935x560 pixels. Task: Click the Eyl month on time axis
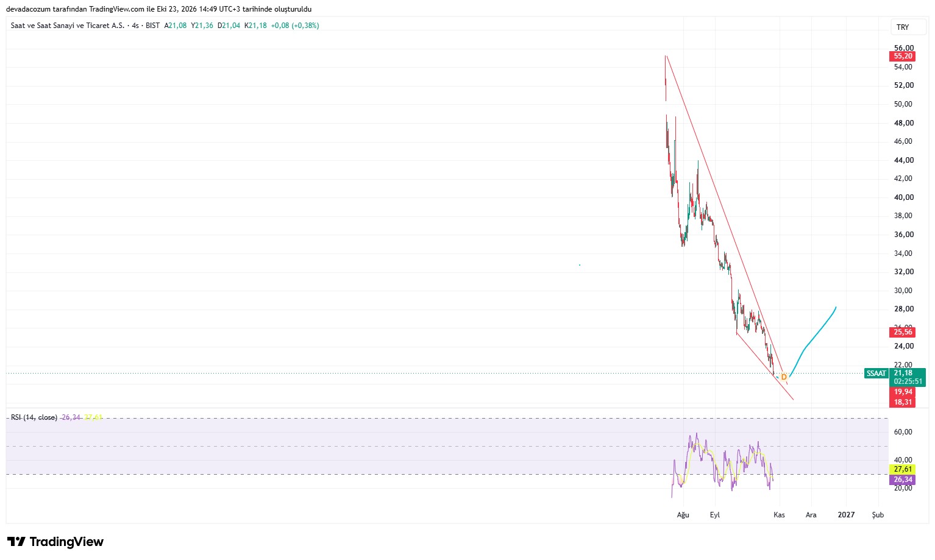point(715,515)
